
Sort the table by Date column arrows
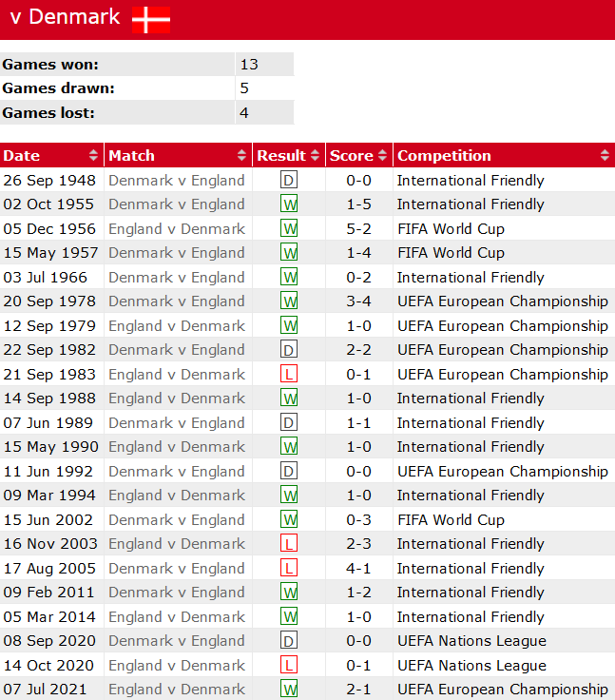pyautogui.click(x=93, y=156)
